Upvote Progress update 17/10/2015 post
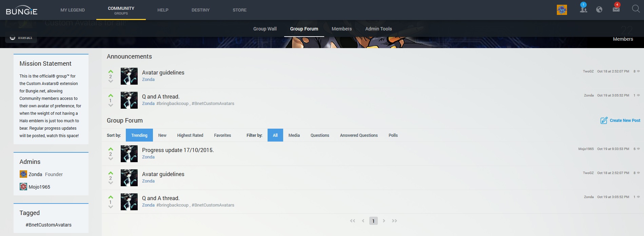644x236 pixels. pyautogui.click(x=111, y=149)
